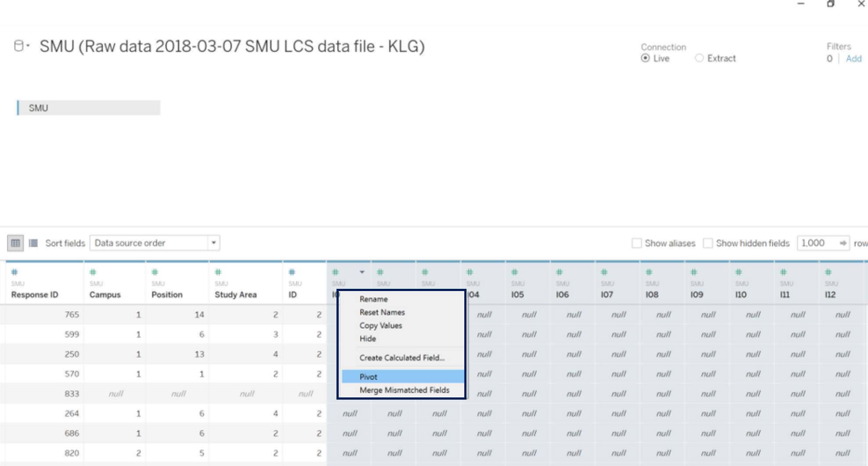Choose Hide from the context menu
868x466 pixels.
pos(368,339)
